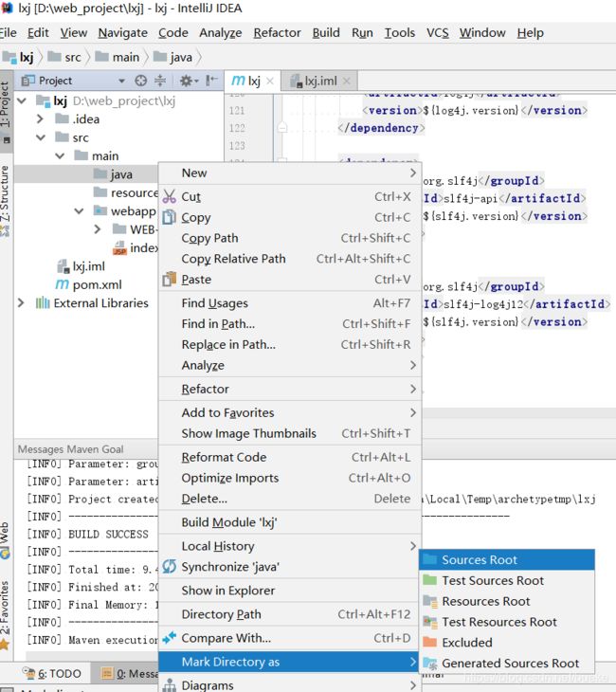The image size is (616, 692).
Task: Click the lxj module icon in breadcrumb
Action: pos(9,58)
